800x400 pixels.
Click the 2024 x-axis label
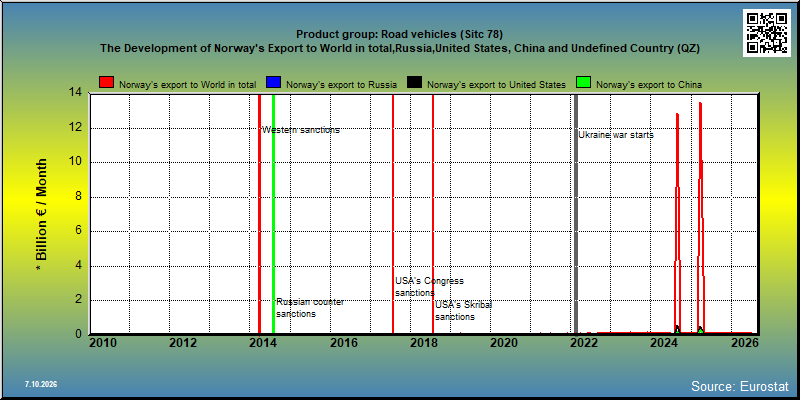point(664,343)
